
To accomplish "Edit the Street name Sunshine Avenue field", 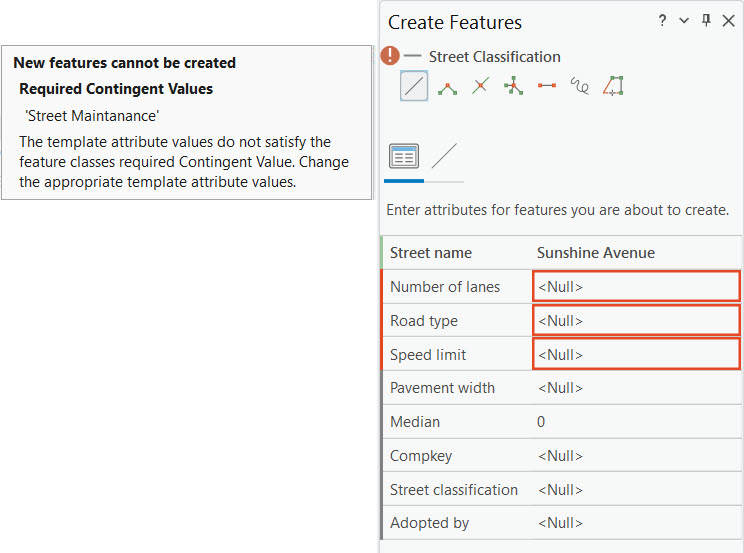I will pos(636,253).
